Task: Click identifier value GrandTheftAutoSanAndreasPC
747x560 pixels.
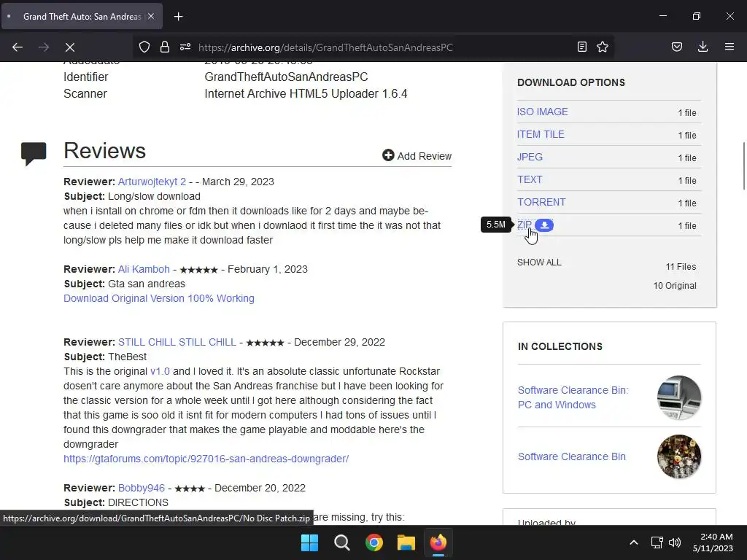Action: point(286,77)
